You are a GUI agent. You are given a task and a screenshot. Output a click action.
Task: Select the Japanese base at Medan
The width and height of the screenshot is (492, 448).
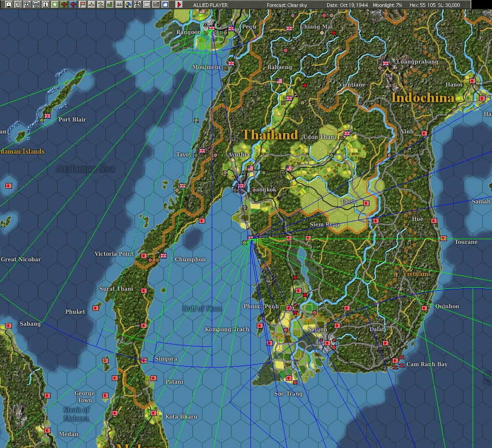coord(47,431)
